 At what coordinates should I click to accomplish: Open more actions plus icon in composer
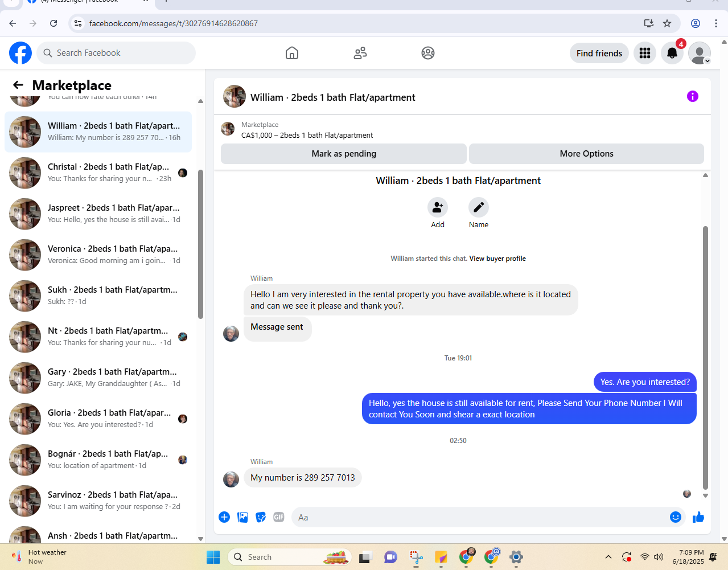click(x=224, y=517)
